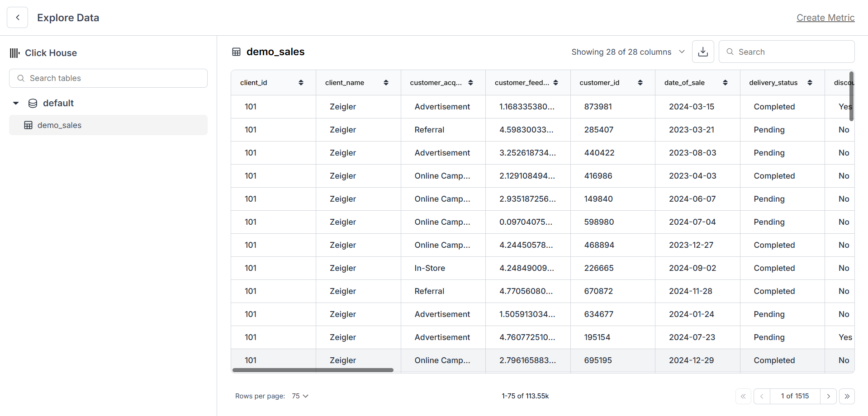
Task: Sort the client_id column using its sort arrows
Action: pyautogui.click(x=301, y=82)
